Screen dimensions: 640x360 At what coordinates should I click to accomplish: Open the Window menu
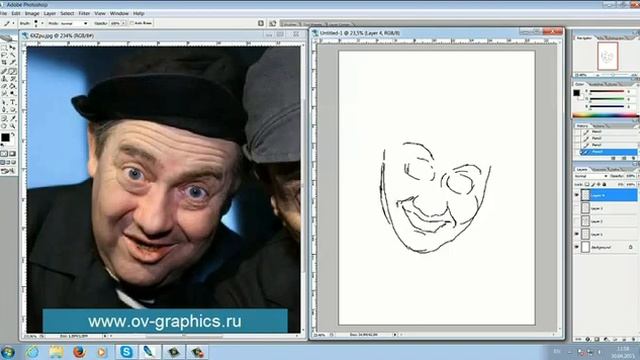click(x=119, y=13)
